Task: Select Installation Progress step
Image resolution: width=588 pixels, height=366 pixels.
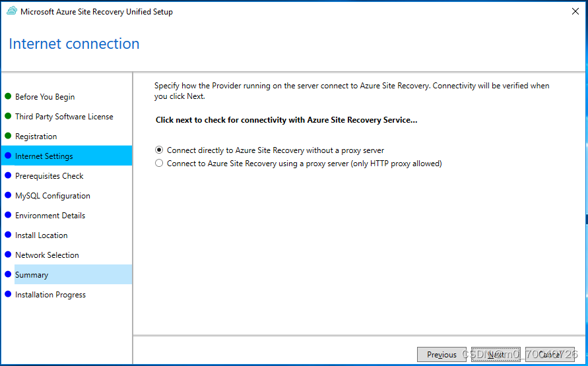Action: click(x=50, y=295)
